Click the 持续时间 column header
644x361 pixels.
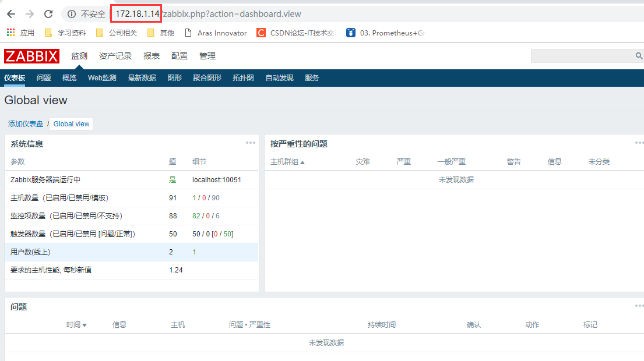click(x=382, y=325)
